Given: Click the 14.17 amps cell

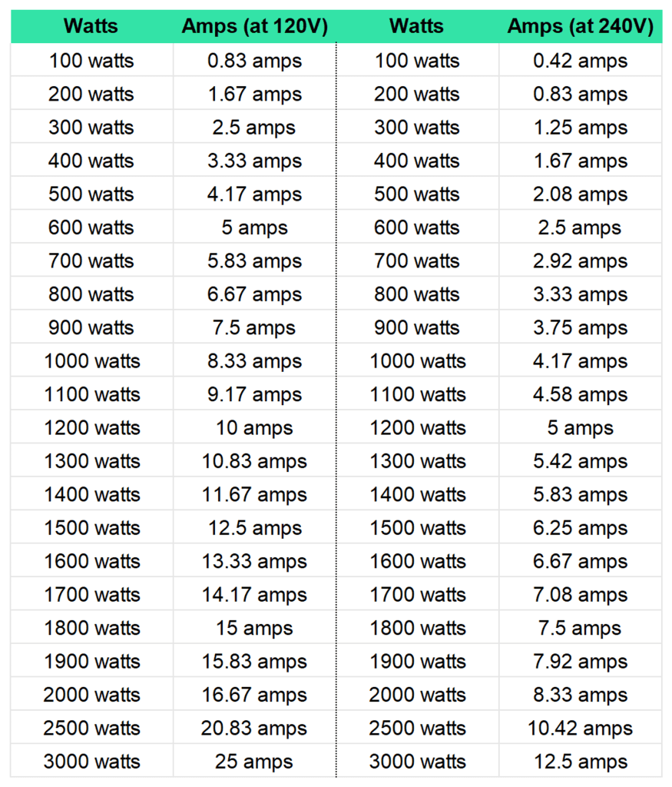Looking at the screenshot, I should tap(254, 595).
